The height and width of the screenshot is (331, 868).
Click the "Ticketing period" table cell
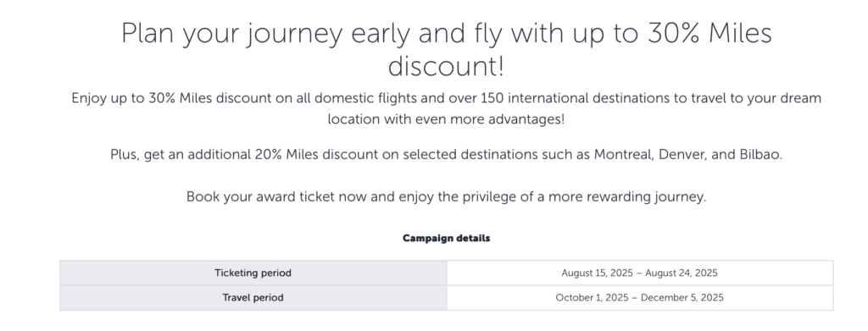click(x=253, y=273)
